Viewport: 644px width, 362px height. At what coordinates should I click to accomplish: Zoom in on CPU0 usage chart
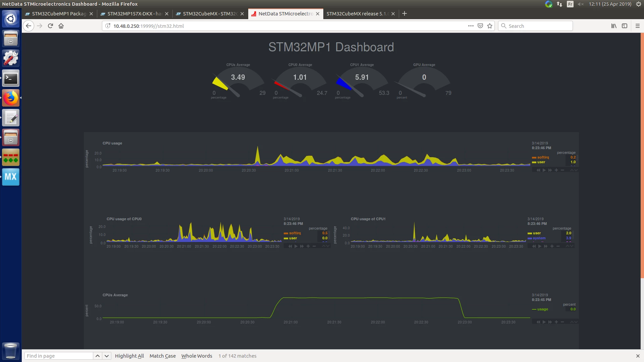tap(308, 246)
